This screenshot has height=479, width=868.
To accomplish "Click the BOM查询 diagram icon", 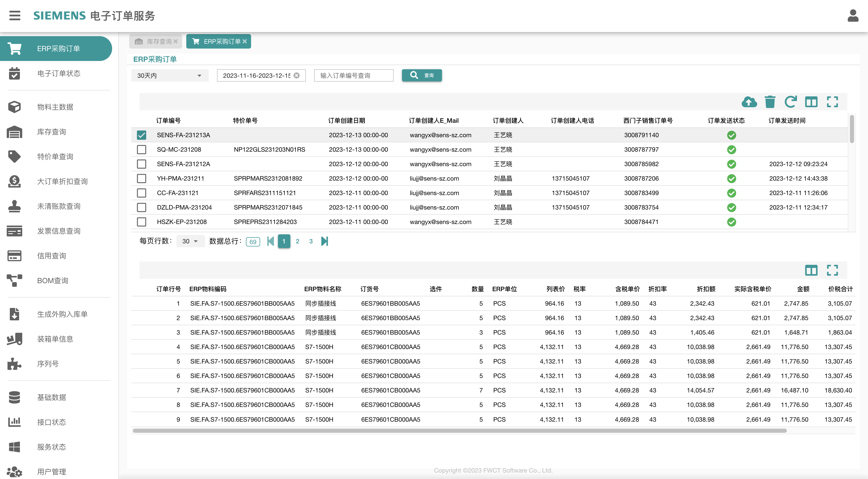I will tap(14, 281).
